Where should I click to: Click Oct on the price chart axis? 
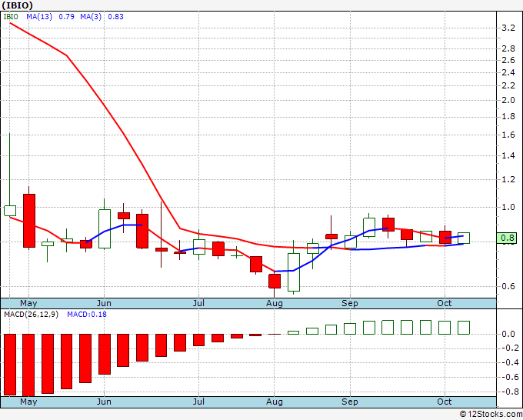tap(445, 303)
